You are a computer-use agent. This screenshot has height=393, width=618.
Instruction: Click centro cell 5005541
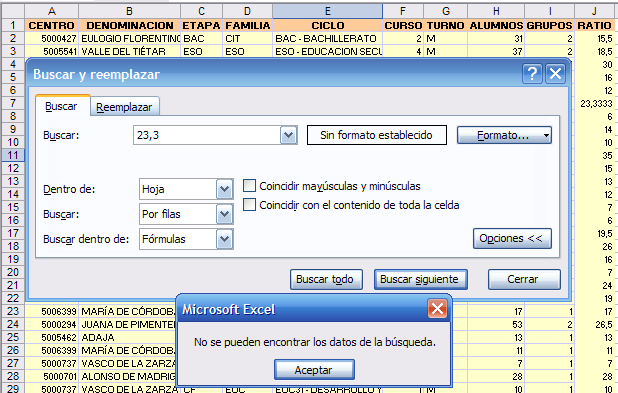pos(52,51)
